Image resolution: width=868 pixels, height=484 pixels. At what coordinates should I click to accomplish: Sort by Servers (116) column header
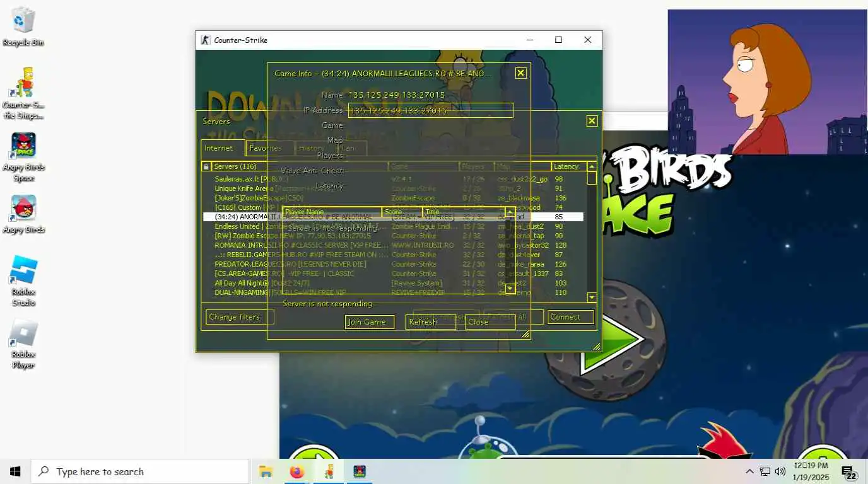(300, 166)
